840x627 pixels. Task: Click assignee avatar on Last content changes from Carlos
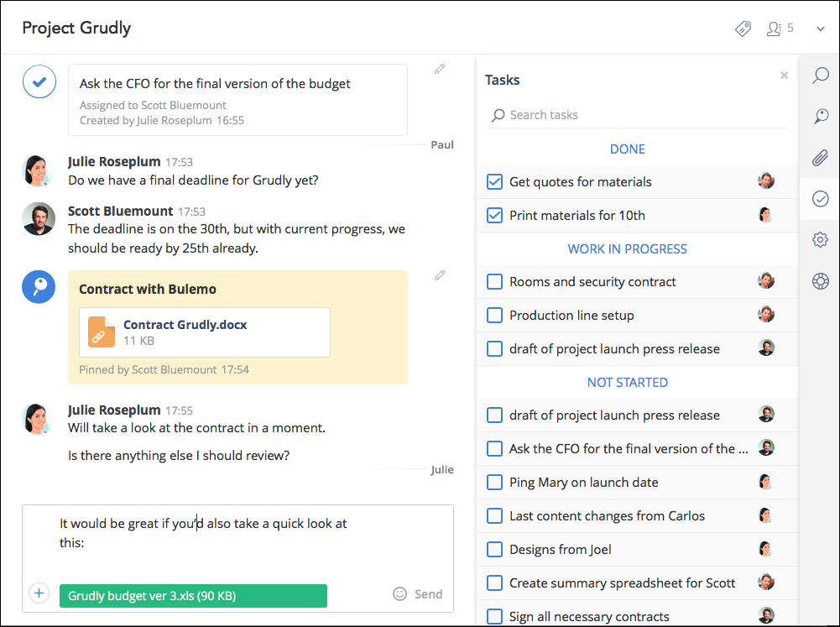coord(766,515)
